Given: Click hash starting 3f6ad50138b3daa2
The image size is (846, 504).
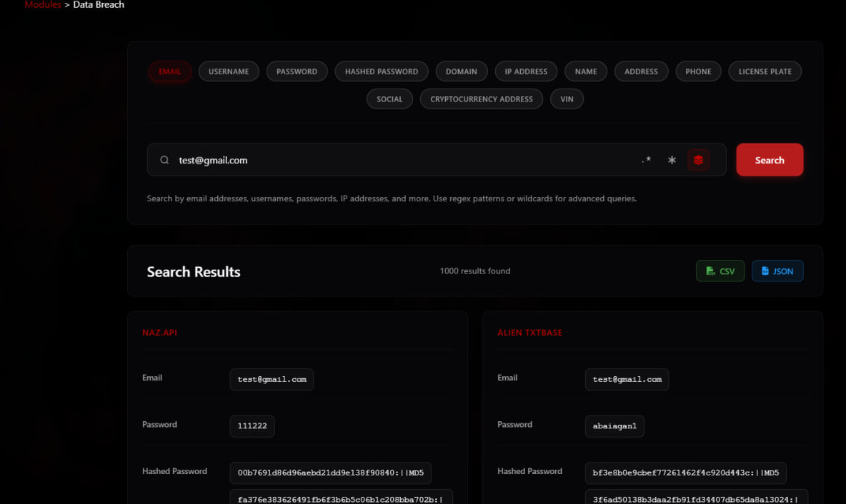Looking at the screenshot, I should pyautogui.click(x=697, y=497).
